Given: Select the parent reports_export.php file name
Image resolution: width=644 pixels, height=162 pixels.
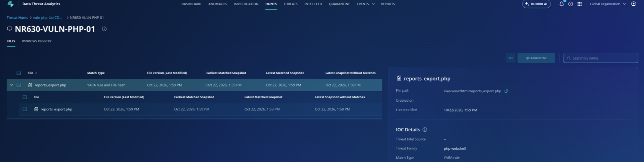Looking at the screenshot, I should [50, 85].
